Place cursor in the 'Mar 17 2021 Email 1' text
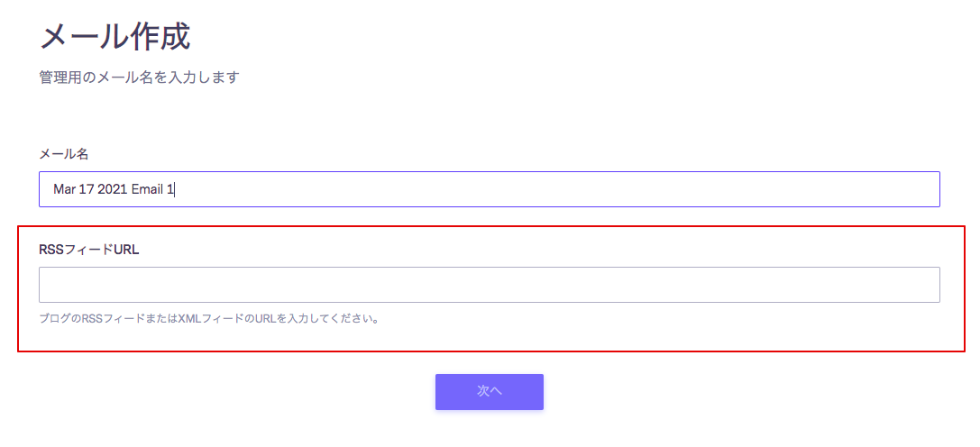 coord(114,189)
